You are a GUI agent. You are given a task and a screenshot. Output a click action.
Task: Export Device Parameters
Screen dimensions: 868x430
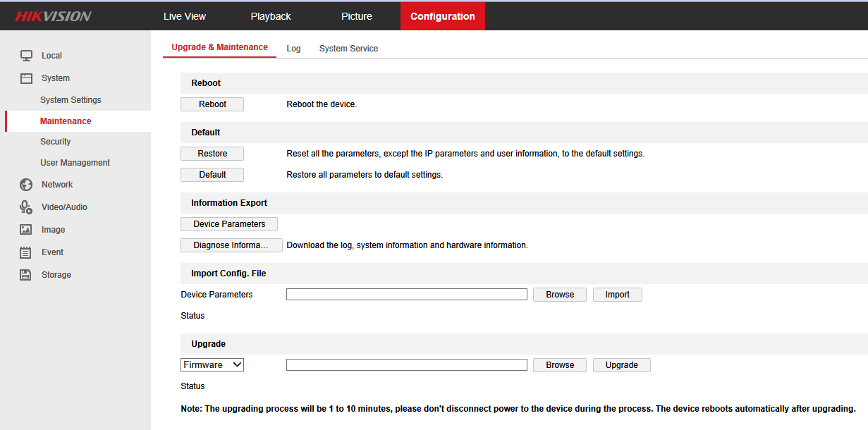coord(228,223)
